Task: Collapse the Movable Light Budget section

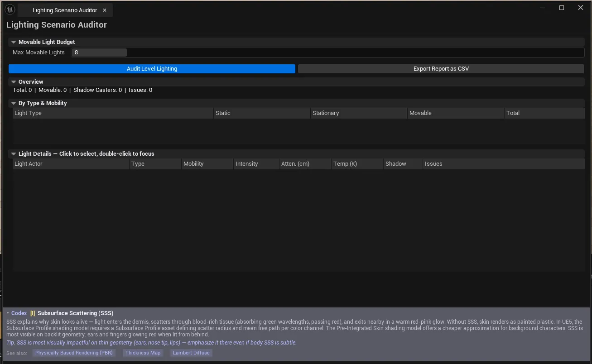Action: [x=14, y=42]
